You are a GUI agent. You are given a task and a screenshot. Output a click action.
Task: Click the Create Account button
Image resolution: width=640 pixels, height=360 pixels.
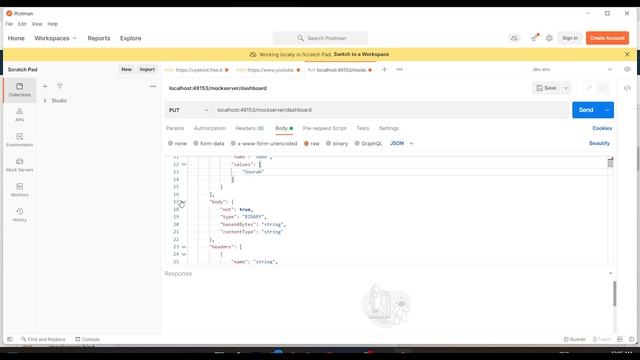point(607,38)
